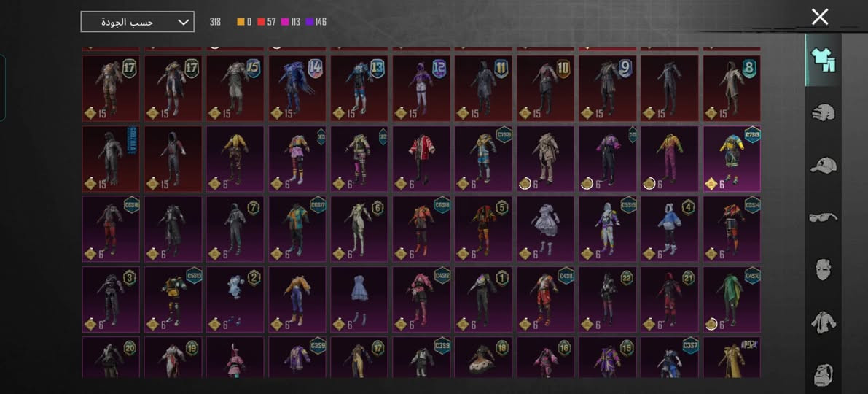Filter by pink rarity count 113
Viewport: 868px width, 394px height.
click(291, 22)
